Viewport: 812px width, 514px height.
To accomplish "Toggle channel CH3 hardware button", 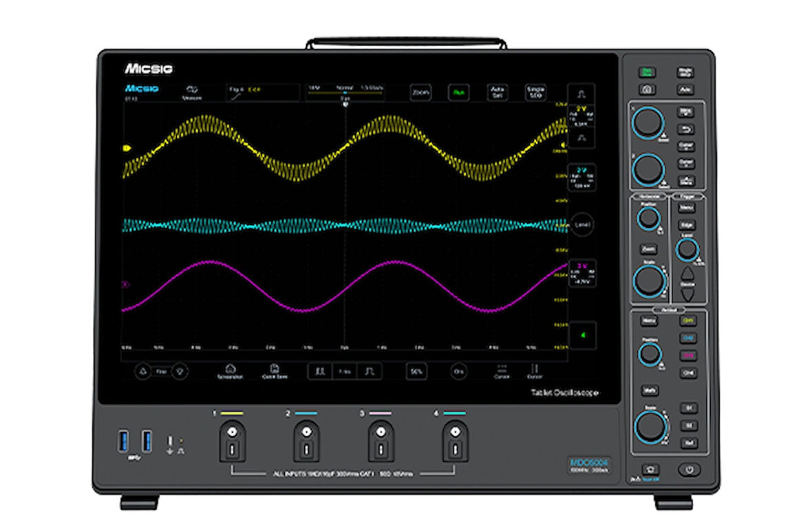I will (687, 355).
